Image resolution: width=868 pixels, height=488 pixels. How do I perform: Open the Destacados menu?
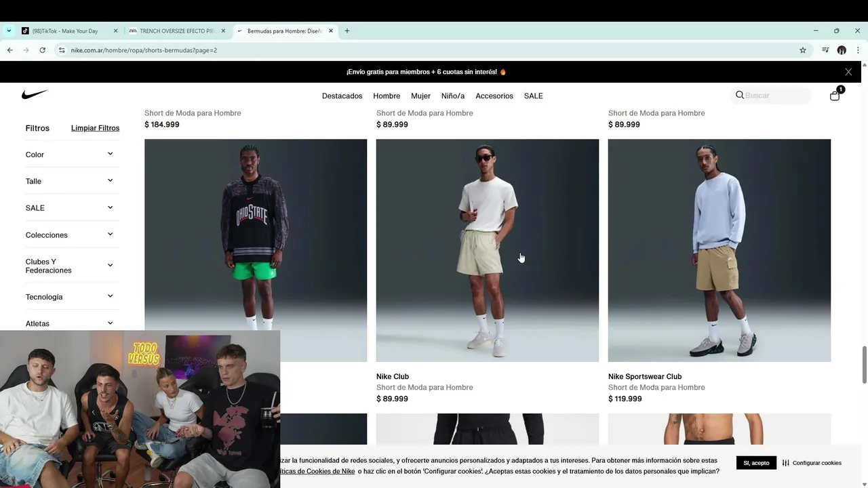[342, 96]
